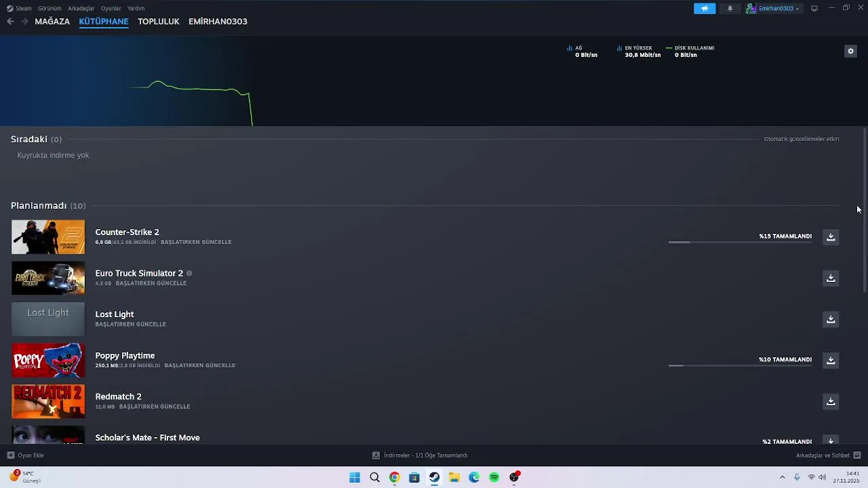Viewport: 868px width, 488px height.
Task: Open the Arkadaşlar ve Sohbet panel
Action: pos(828,455)
